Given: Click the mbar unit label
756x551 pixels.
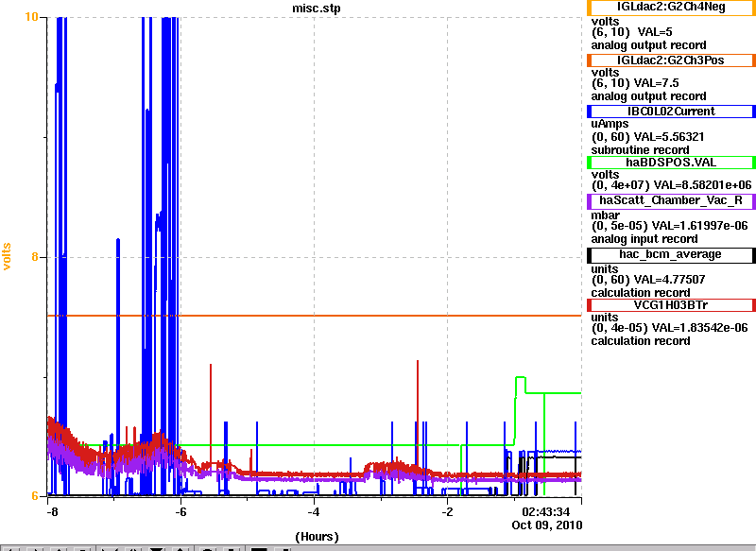Looking at the screenshot, I should [606, 215].
